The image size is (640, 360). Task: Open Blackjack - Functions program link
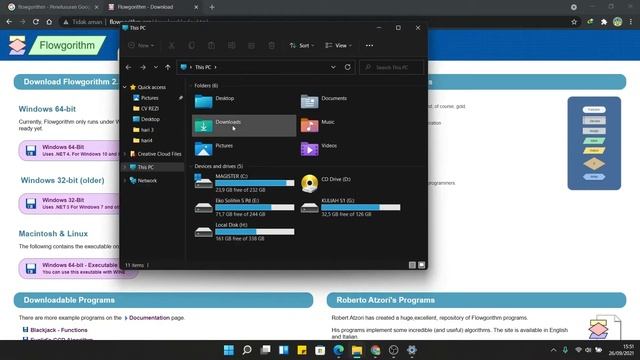[59, 330]
